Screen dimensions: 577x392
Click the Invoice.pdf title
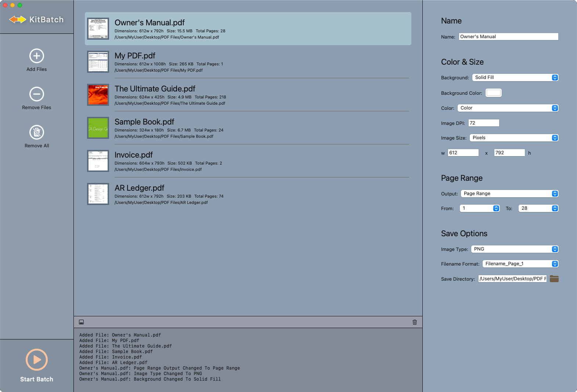coord(134,155)
